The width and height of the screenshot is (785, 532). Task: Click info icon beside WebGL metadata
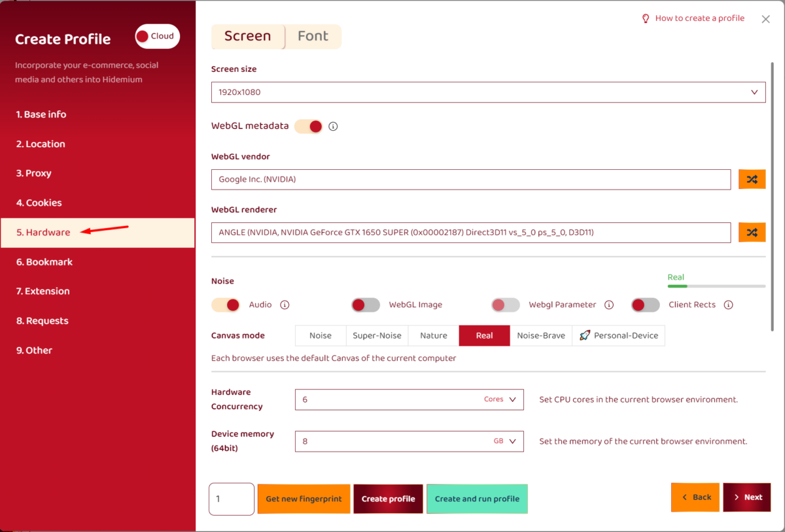pos(333,126)
